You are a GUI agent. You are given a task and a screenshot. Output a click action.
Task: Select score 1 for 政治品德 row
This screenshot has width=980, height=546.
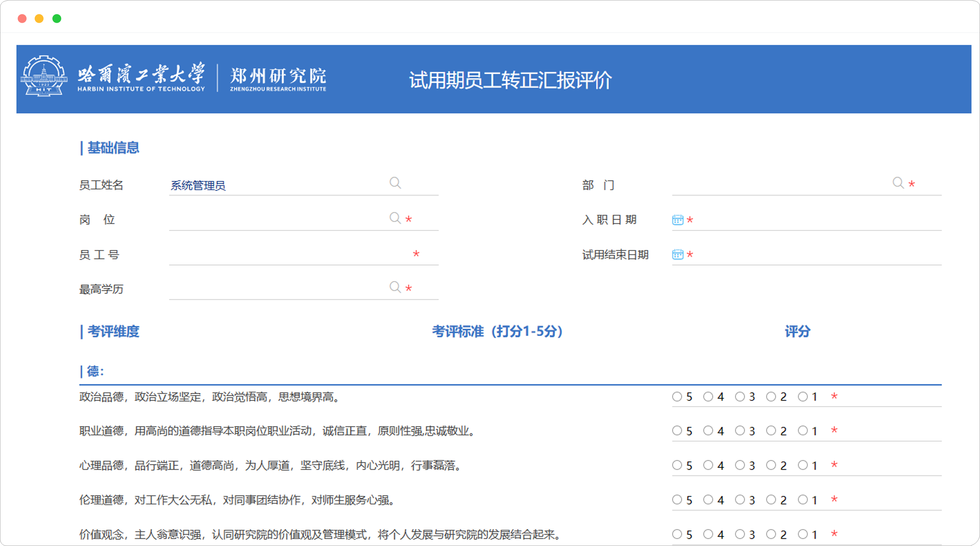point(803,397)
